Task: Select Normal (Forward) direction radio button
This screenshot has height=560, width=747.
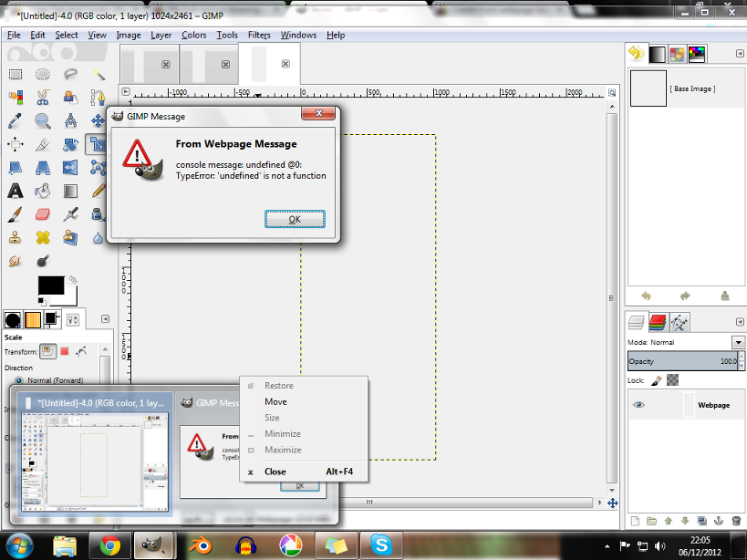Action: (19, 380)
